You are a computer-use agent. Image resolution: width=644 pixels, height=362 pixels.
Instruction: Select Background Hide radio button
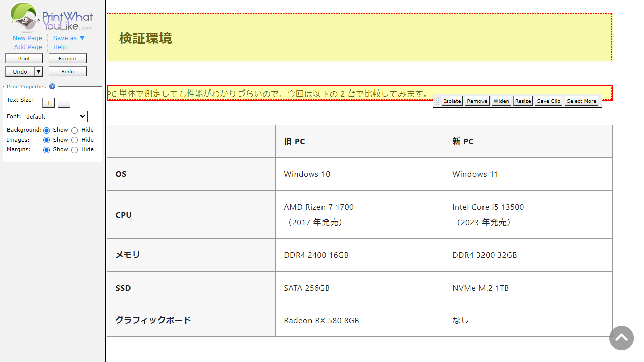pos(74,130)
